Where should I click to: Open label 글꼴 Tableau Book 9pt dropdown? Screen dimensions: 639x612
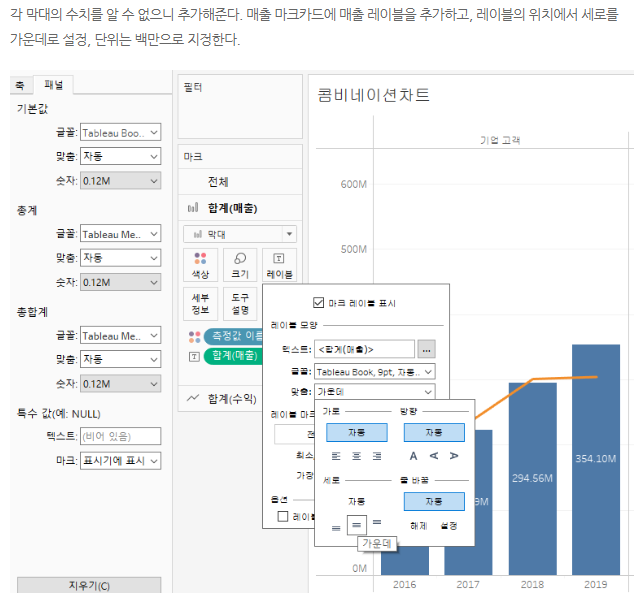(x=374, y=372)
